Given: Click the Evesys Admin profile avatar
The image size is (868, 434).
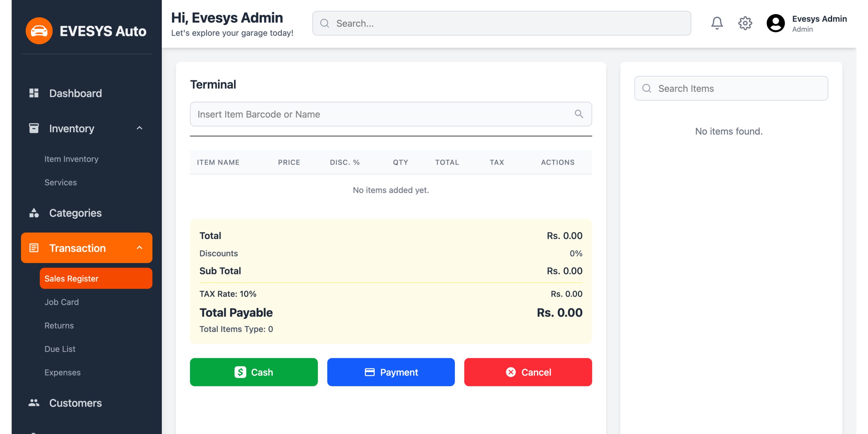Looking at the screenshot, I should [775, 23].
